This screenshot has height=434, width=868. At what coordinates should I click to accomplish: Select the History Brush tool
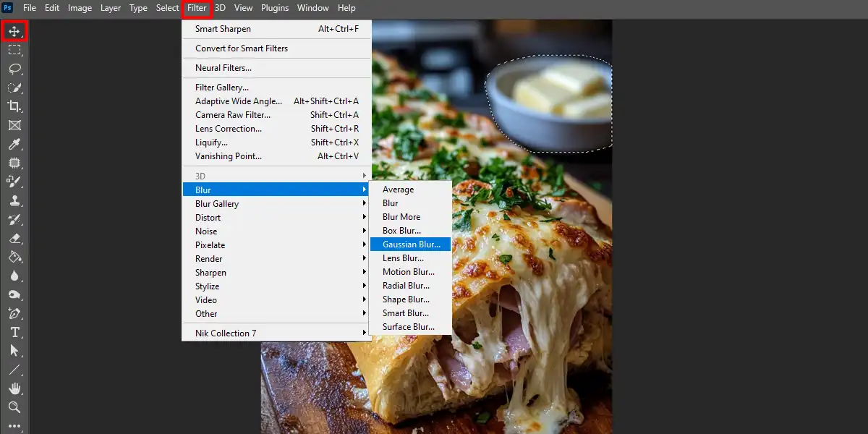coord(14,219)
